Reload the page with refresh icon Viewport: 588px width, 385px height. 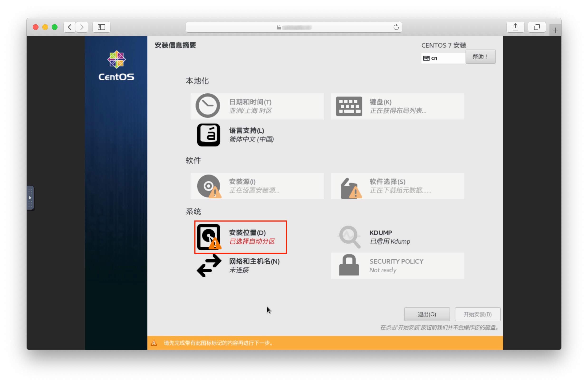click(396, 27)
